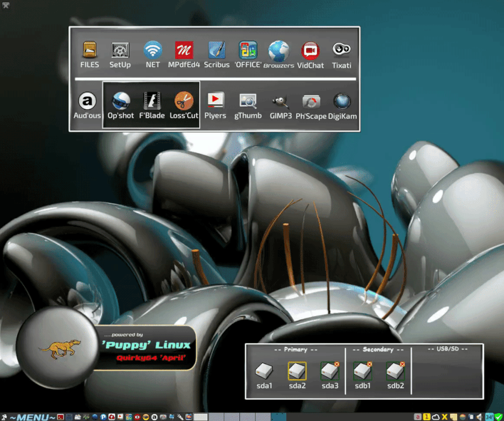Image resolution: width=504 pixels, height=421 pixels.
Task: Click the yellow X tray icon
Action: 445,417
